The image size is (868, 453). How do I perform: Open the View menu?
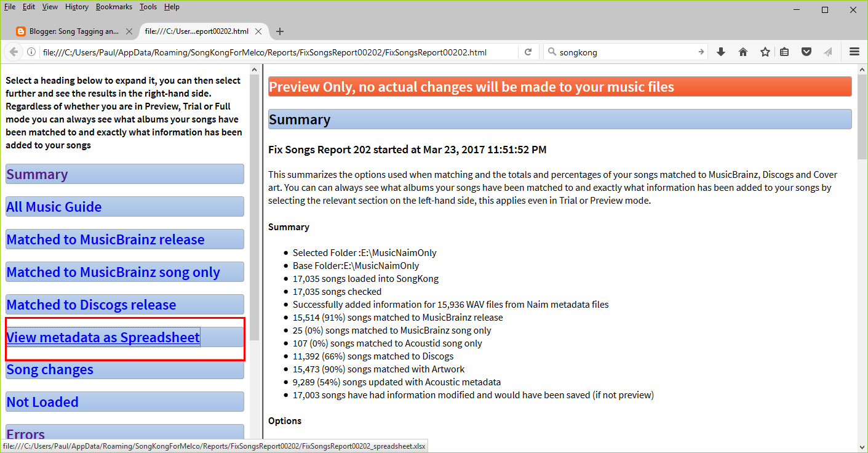[50, 7]
